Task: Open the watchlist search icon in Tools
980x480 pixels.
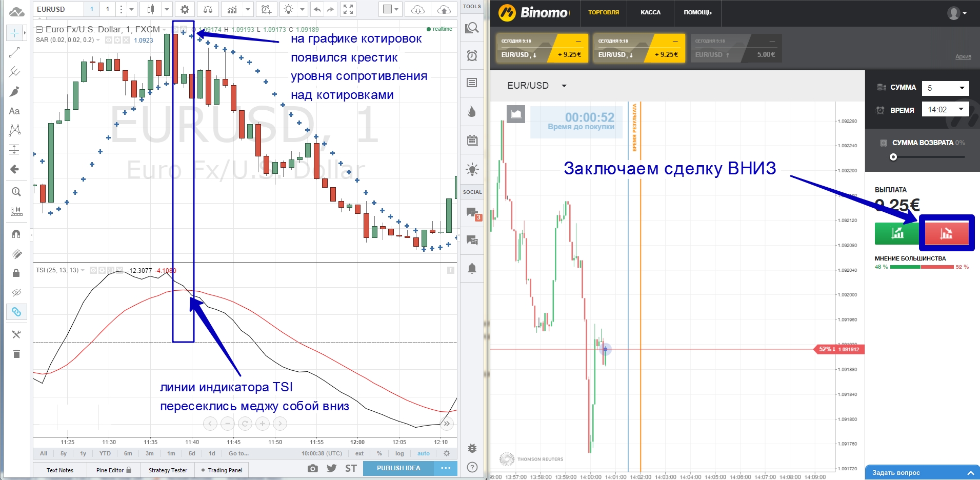Action: (x=472, y=28)
